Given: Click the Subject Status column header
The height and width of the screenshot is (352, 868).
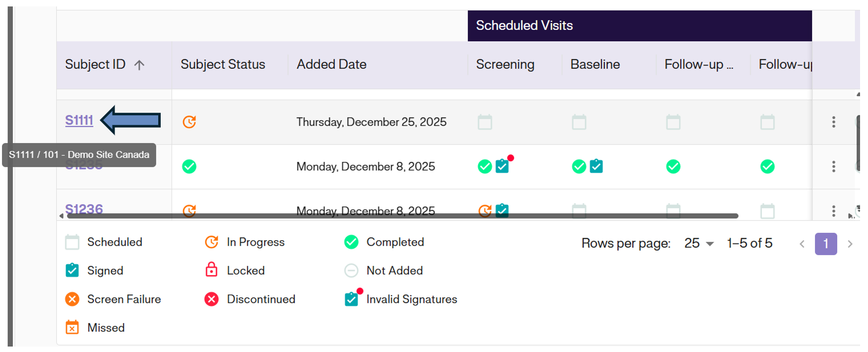Looking at the screenshot, I should coord(223,65).
